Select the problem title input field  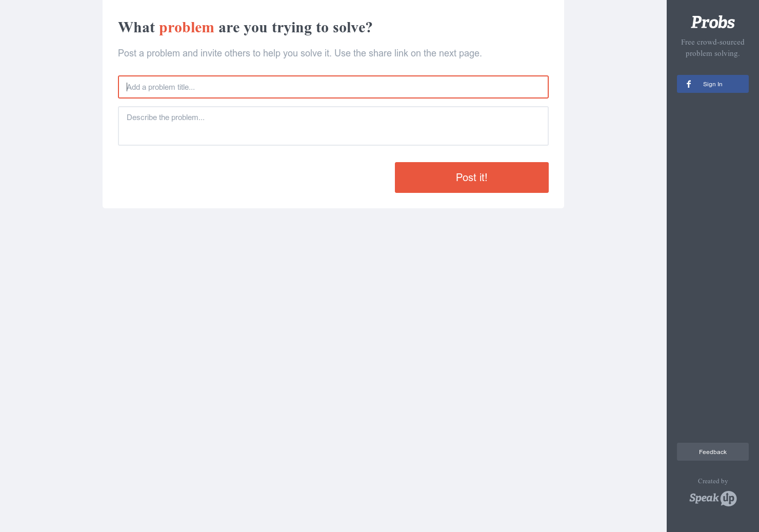click(x=333, y=87)
